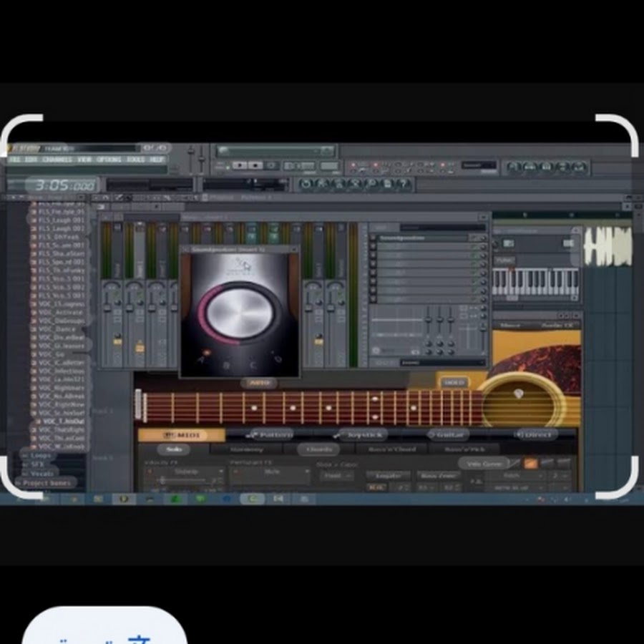The height and width of the screenshot is (644, 644).
Task: Click the highlighted orange icon beside Velo Curve
Action: pyautogui.click(x=530, y=464)
